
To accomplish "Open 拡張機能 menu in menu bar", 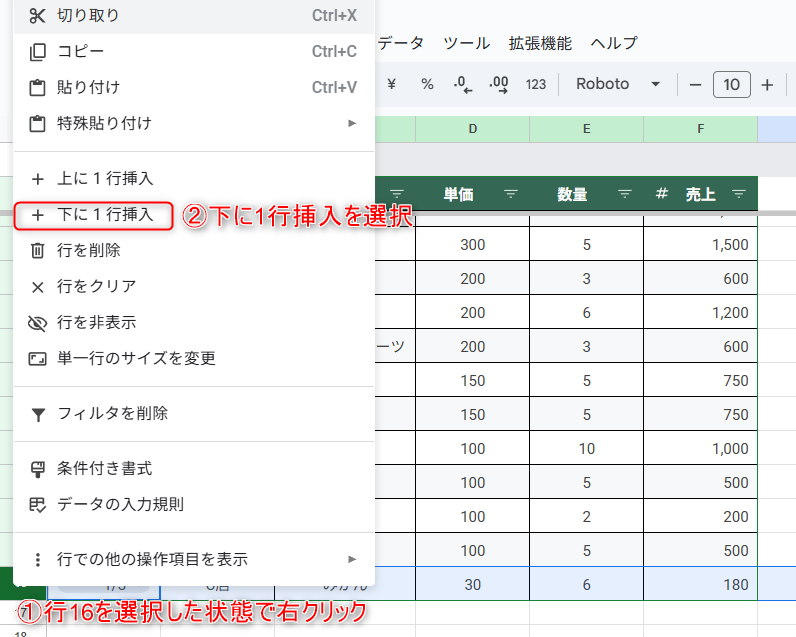I will tap(540, 43).
